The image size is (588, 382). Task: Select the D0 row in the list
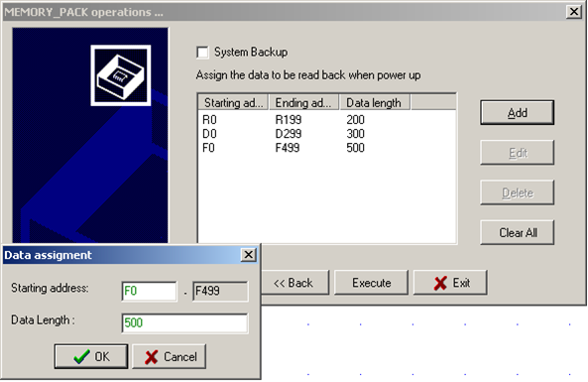326,134
